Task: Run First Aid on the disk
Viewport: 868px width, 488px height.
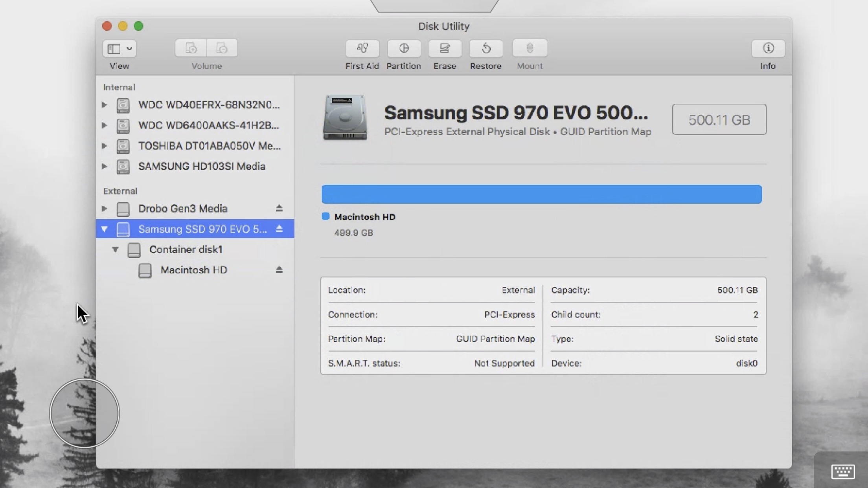Action: (362, 48)
